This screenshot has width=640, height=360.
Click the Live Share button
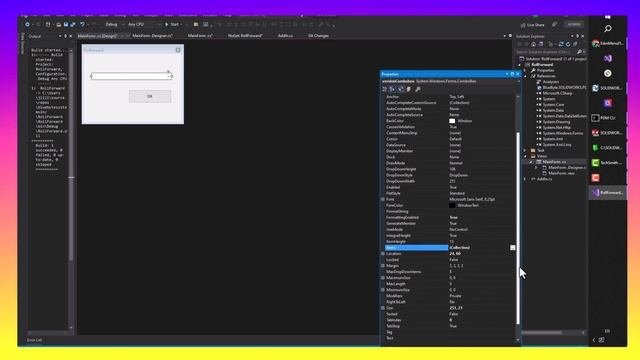coord(532,25)
